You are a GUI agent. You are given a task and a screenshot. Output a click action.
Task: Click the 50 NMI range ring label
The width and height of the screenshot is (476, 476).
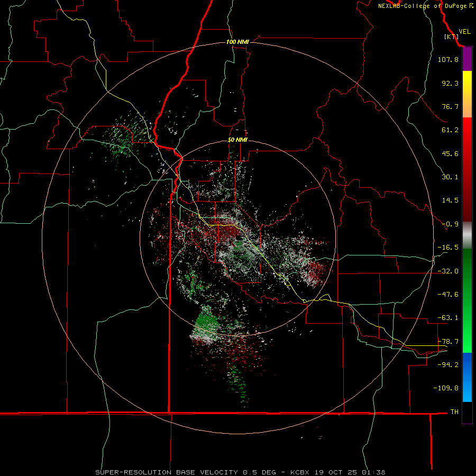tap(237, 140)
